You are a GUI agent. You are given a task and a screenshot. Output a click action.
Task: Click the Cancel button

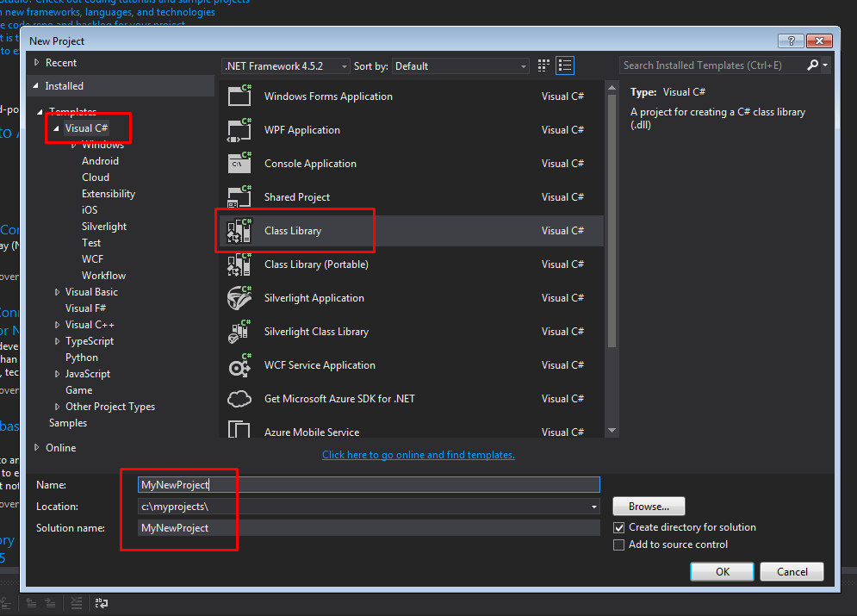(x=792, y=572)
